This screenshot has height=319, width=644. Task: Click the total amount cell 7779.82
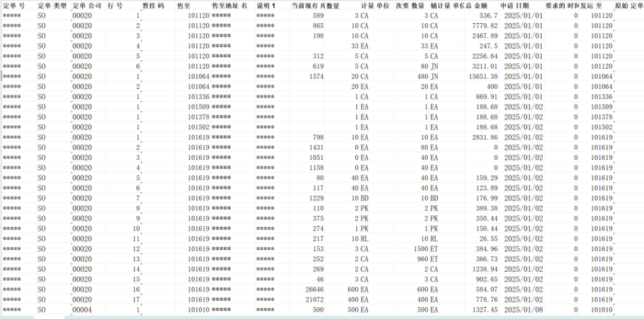point(486,26)
